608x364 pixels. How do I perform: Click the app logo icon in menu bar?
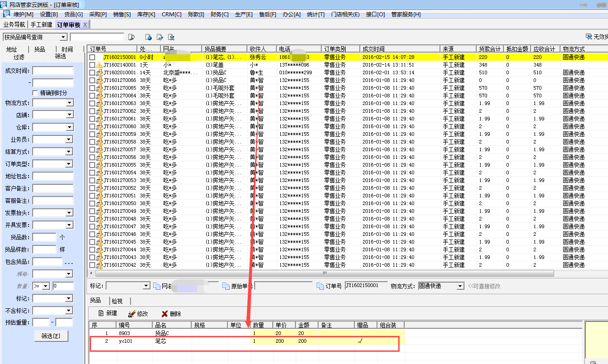pos(6,14)
